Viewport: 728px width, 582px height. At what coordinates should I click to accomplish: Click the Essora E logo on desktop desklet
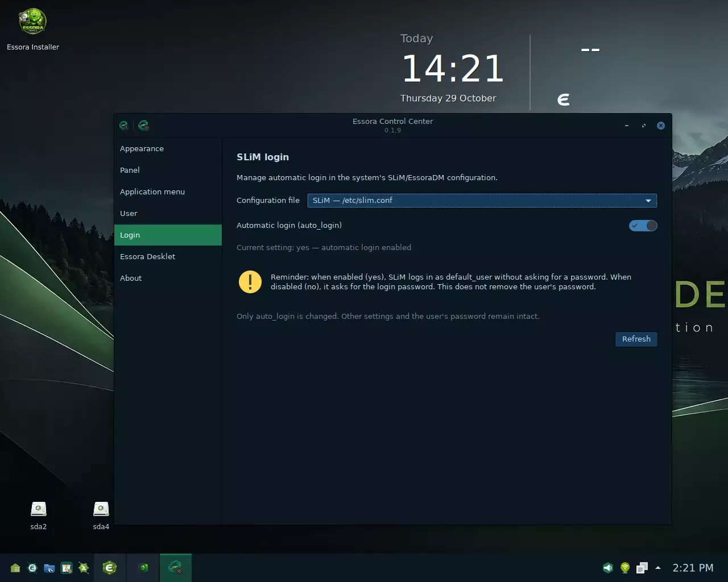pos(564,99)
